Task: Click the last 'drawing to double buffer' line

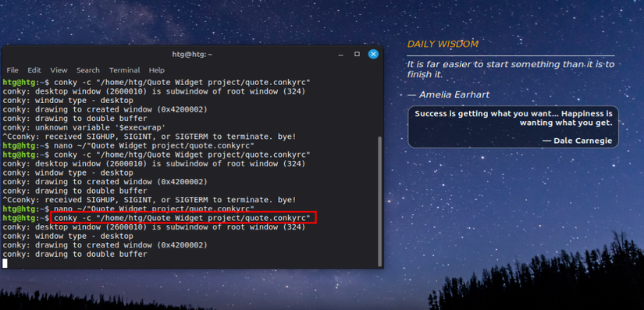Action: point(75,254)
